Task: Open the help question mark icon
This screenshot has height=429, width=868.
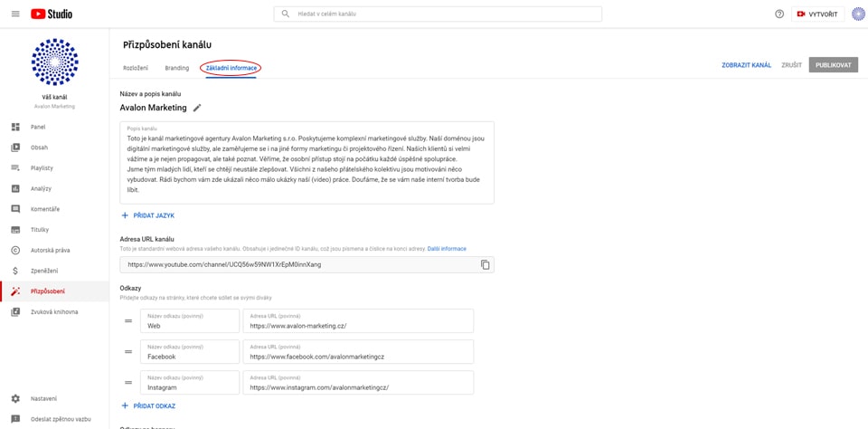Action: tap(779, 14)
